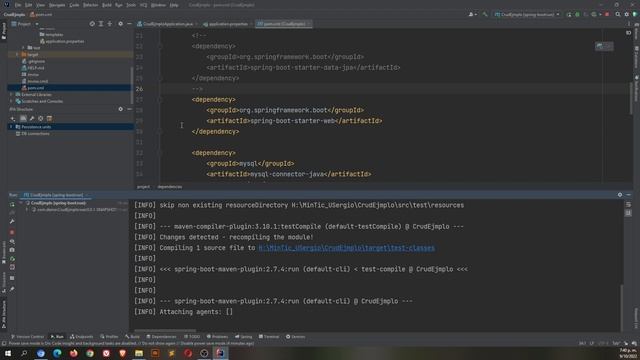Click the Build hammer icon

pos(484,14)
